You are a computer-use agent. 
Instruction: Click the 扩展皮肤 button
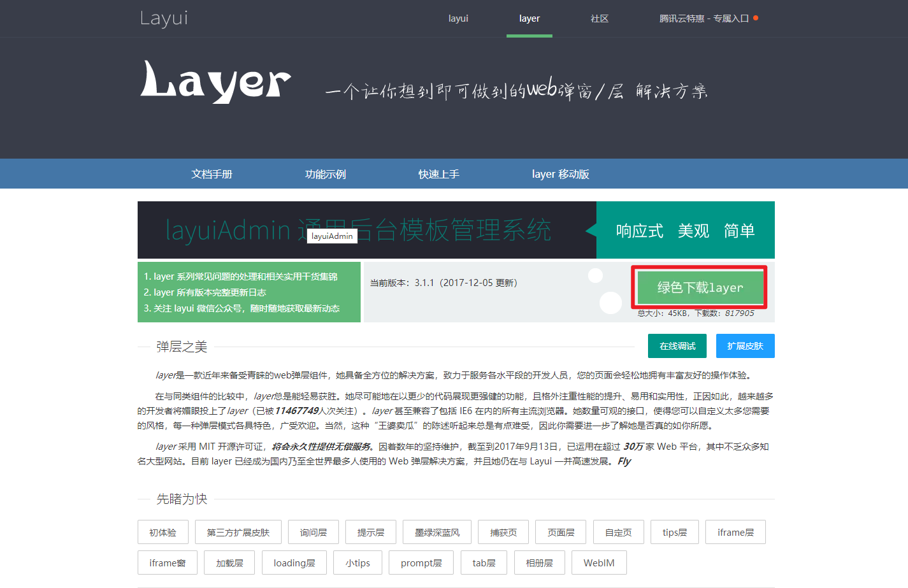pos(745,346)
